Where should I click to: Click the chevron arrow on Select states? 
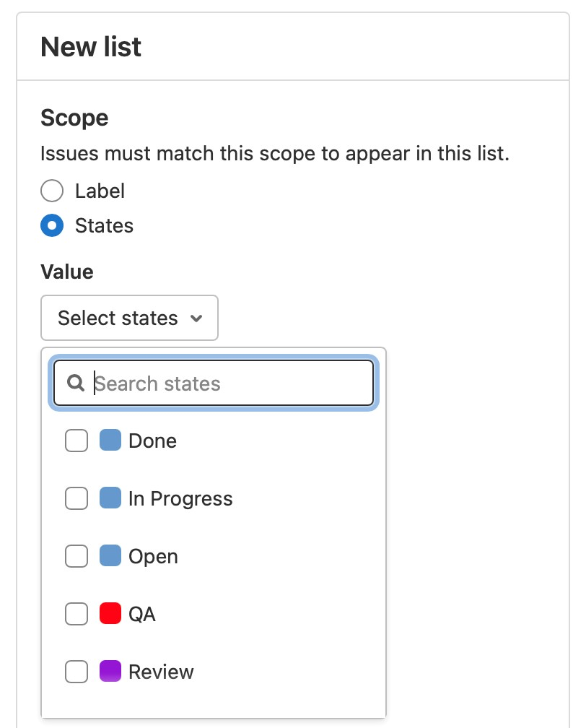[x=196, y=318]
